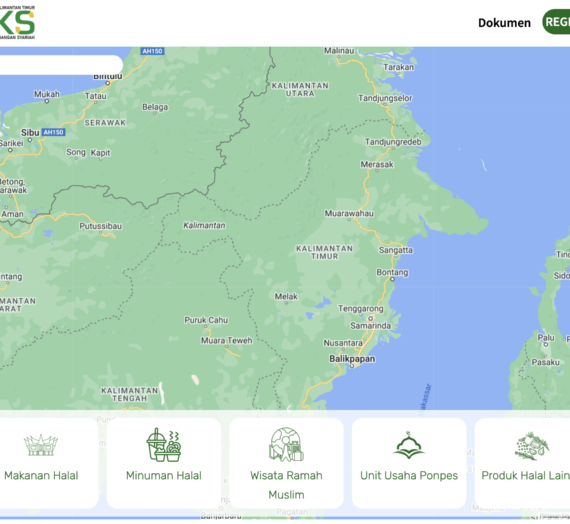Click the Unit Usaha Ponpes mosque icon

(x=409, y=445)
